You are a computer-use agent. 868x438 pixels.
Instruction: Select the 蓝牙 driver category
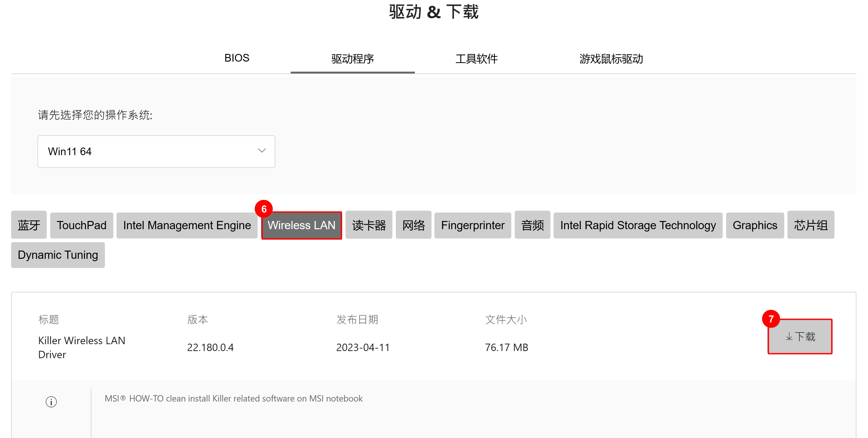pyautogui.click(x=28, y=225)
